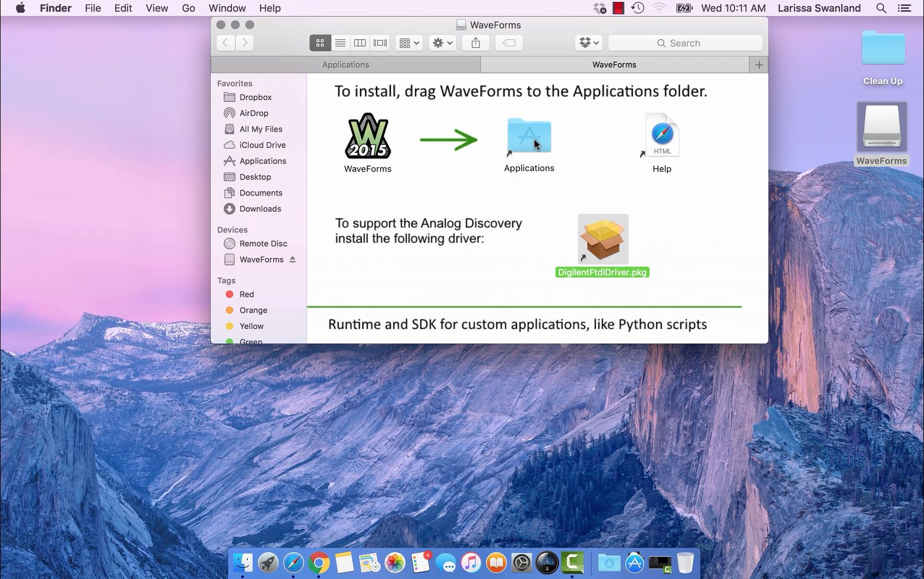Open Launchpad from the Dock
The height and width of the screenshot is (579, 924).
[268, 562]
